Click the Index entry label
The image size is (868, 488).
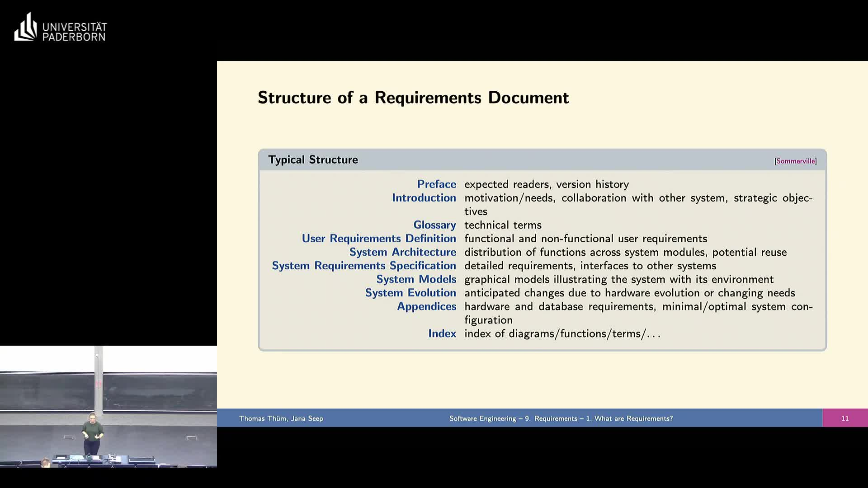(442, 333)
